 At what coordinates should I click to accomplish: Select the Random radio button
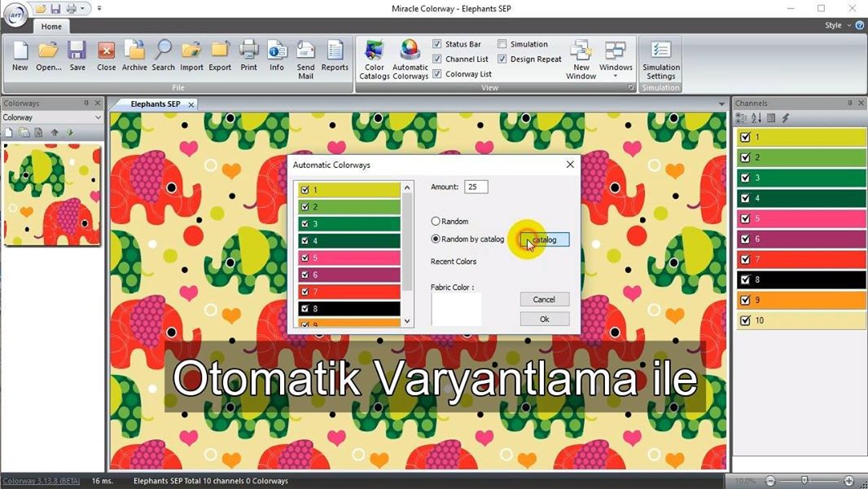(x=436, y=221)
